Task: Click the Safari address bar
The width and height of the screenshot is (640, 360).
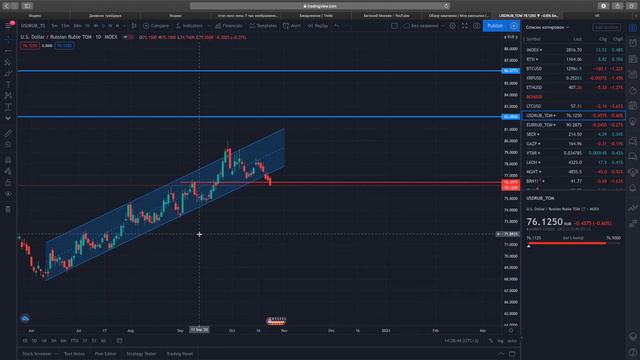Action: point(320,6)
